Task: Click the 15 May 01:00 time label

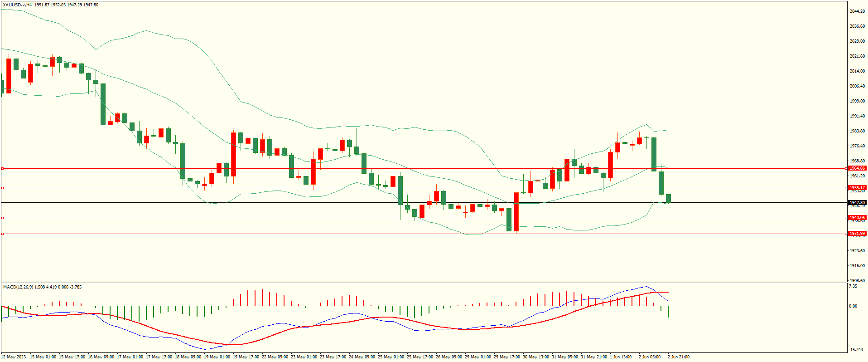Action: coord(43,357)
